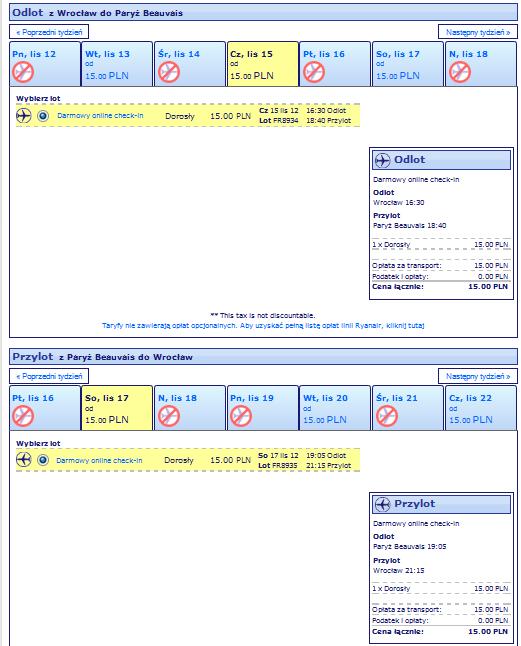
Task: Click Paryż Beauvais 18:40 in Odlot summary
Action: 409,226
